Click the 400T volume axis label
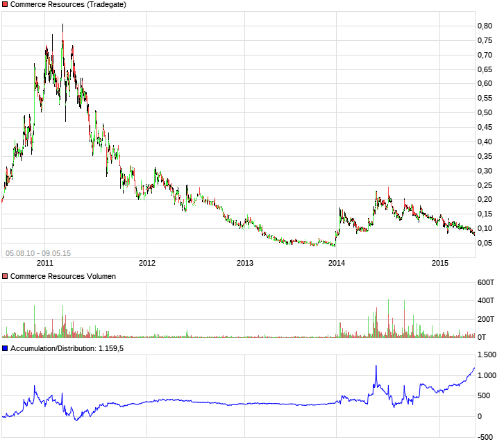504x444 pixels. (x=486, y=300)
